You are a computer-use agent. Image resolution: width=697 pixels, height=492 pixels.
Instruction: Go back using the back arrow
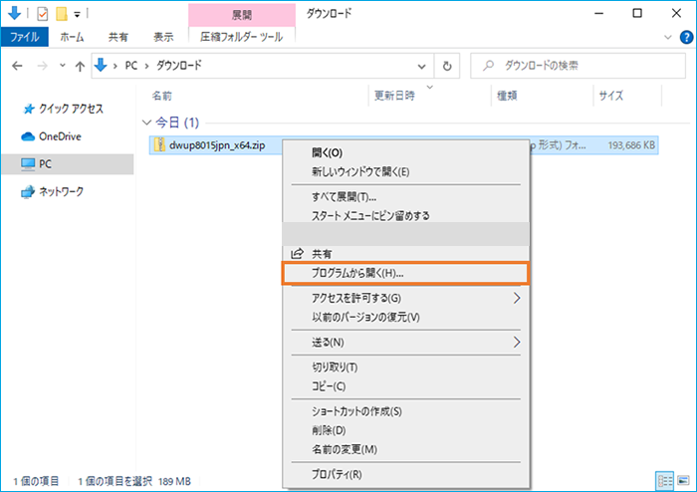pos(17,66)
